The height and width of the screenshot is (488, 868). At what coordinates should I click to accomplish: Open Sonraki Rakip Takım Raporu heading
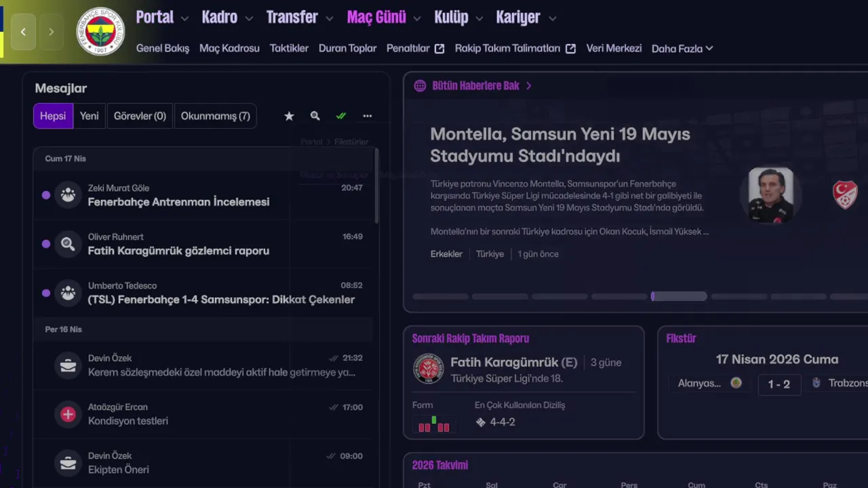pyautogui.click(x=471, y=338)
